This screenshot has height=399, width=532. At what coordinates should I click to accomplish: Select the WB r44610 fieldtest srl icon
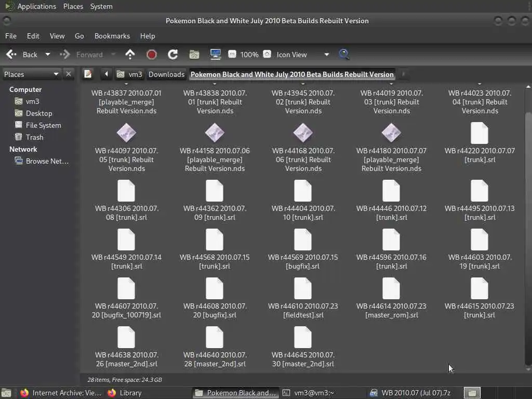tap(303, 288)
